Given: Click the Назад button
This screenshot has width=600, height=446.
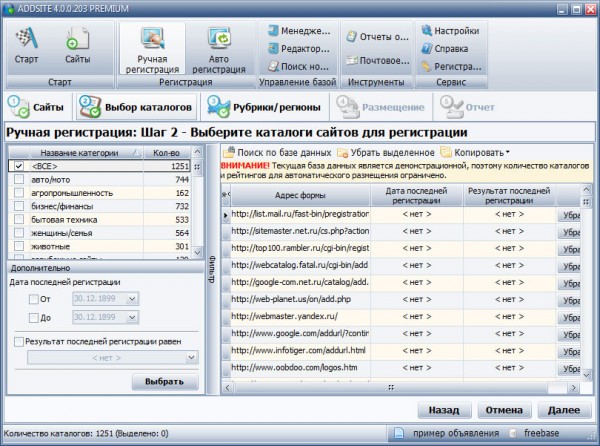Looking at the screenshot, I should pyautogui.click(x=444, y=410).
